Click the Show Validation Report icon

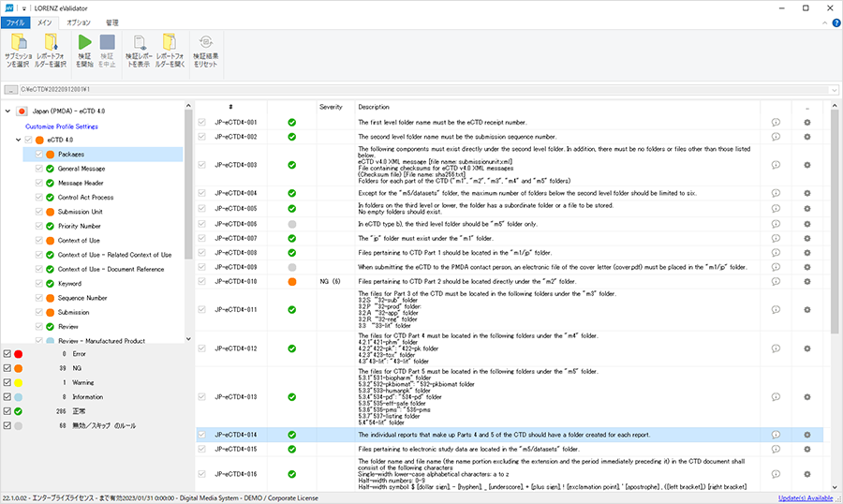[x=140, y=42]
